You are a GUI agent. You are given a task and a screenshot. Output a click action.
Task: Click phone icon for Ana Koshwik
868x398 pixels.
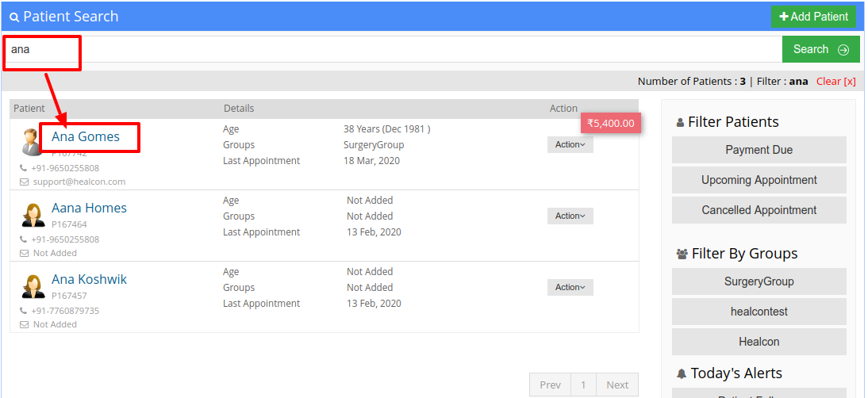coord(23,311)
